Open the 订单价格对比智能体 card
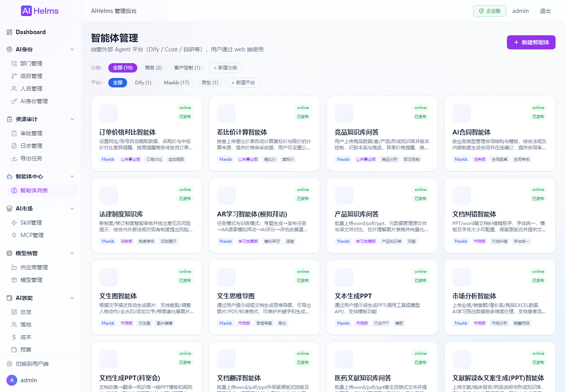This screenshot has height=392, width=565. point(147,134)
